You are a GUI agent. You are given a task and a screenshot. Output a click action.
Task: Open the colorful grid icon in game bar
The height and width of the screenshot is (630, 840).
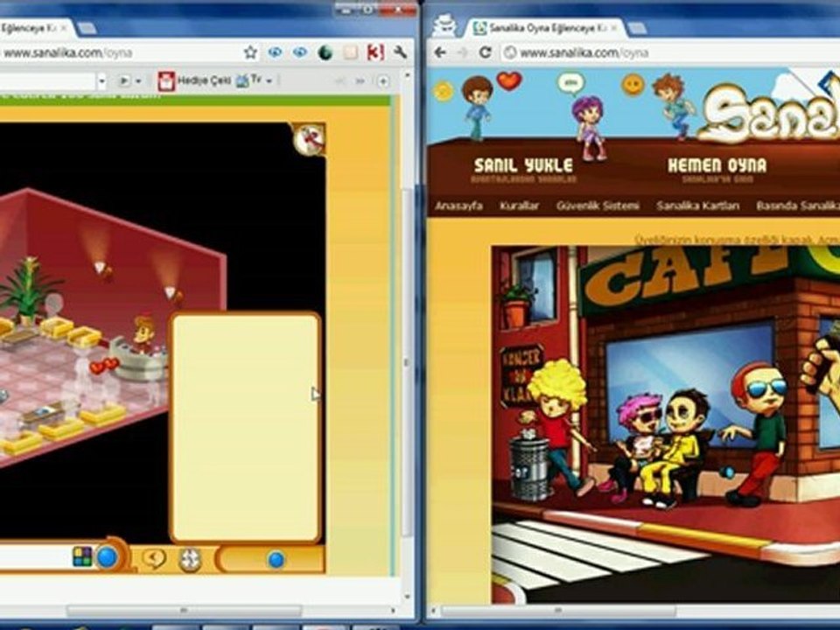pos(82,556)
